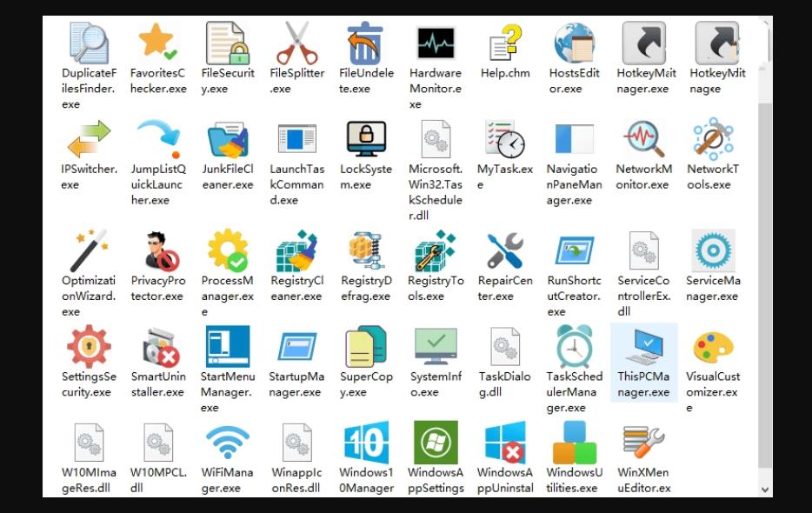Select the TaskSchedulerManager.exe clock icon
This screenshot has width=812, height=513.
(x=574, y=347)
